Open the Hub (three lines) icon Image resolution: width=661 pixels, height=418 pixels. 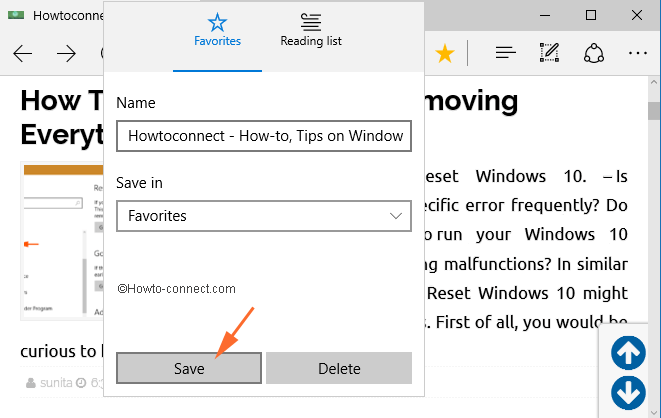coord(506,53)
